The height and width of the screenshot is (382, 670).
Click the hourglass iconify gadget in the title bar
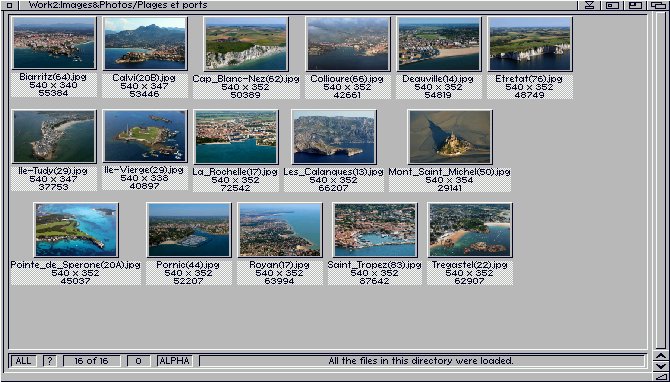(x=590, y=5)
